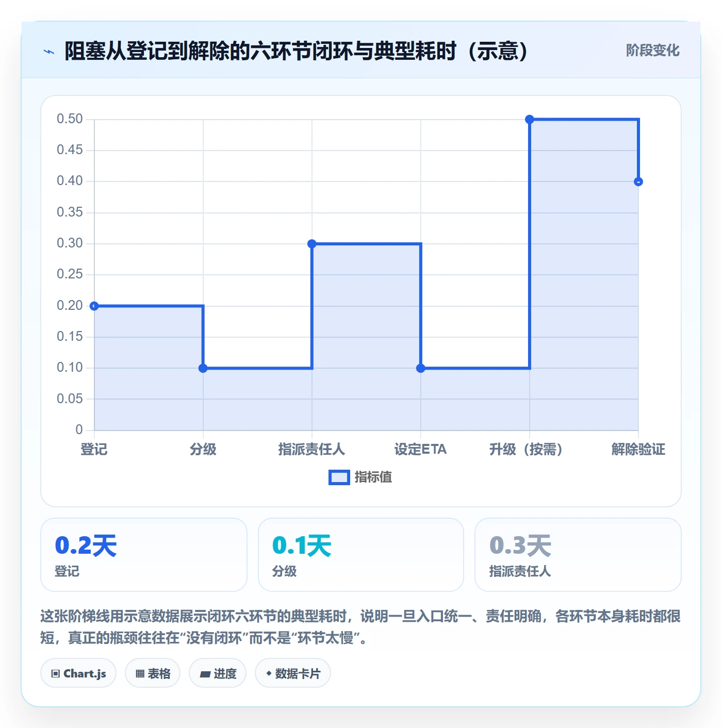Click the lightning bolt icon beside the title

tap(49, 52)
